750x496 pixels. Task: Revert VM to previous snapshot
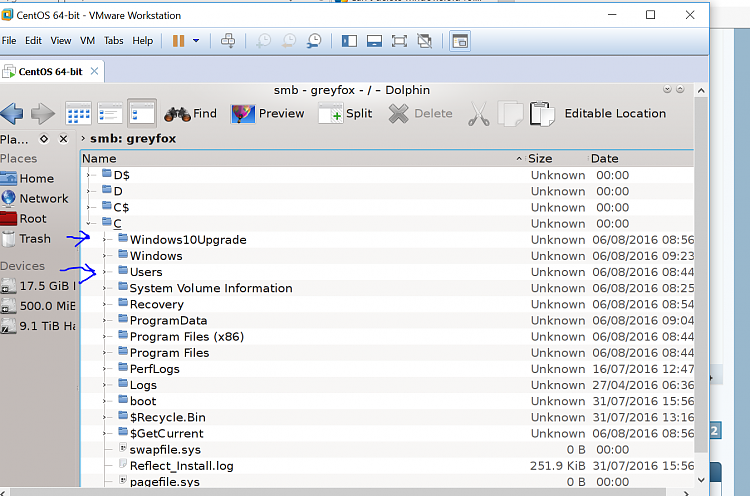click(x=289, y=41)
